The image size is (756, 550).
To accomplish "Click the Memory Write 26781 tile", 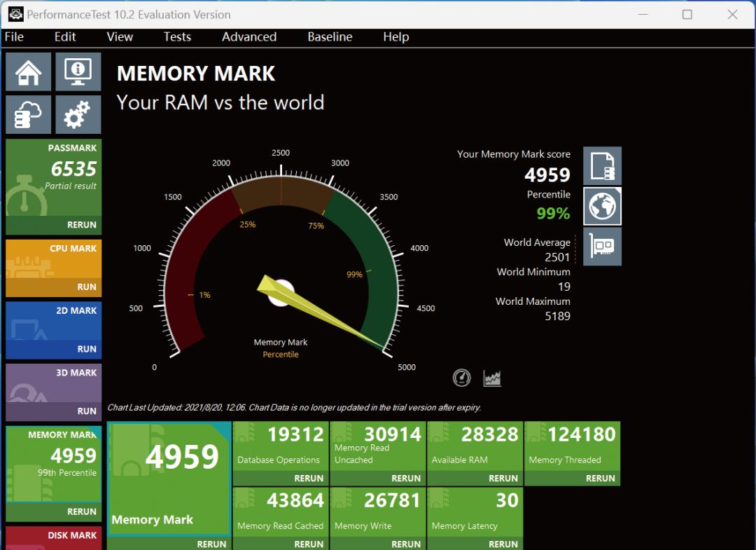I will pyautogui.click(x=377, y=512).
